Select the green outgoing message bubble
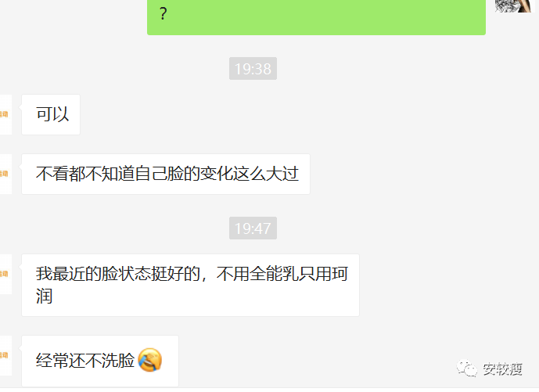The width and height of the screenshot is (539, 392). tap(316, 17)
